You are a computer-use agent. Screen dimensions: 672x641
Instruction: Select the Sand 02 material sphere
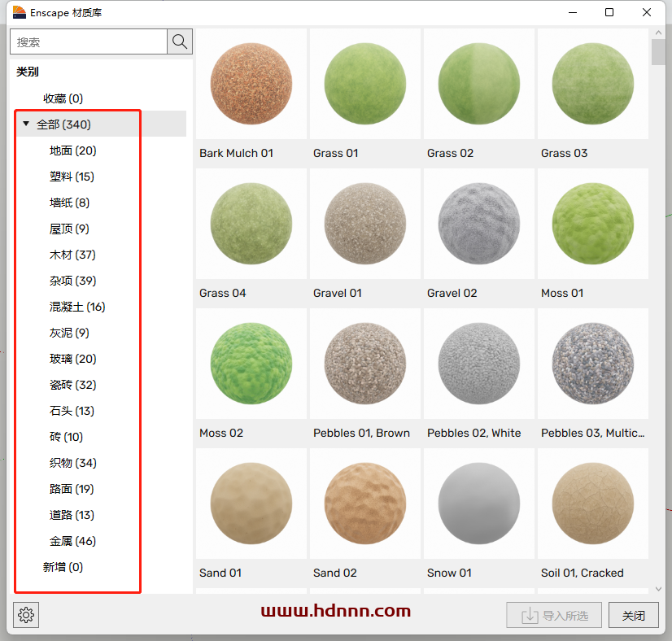coord(365,504)
